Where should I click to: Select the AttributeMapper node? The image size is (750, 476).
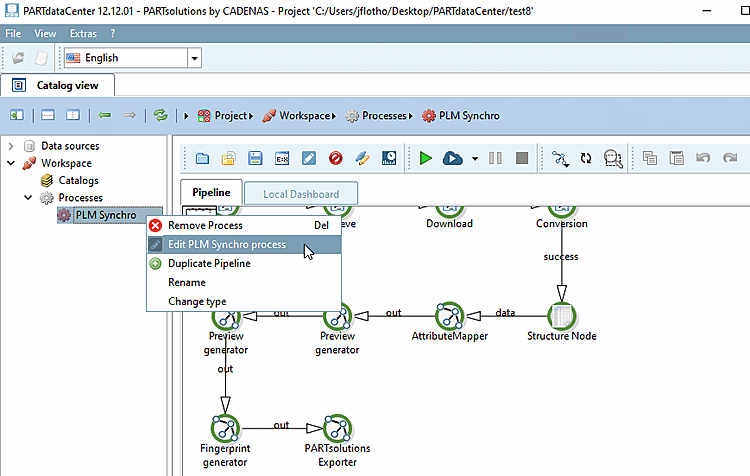point(449,317)
